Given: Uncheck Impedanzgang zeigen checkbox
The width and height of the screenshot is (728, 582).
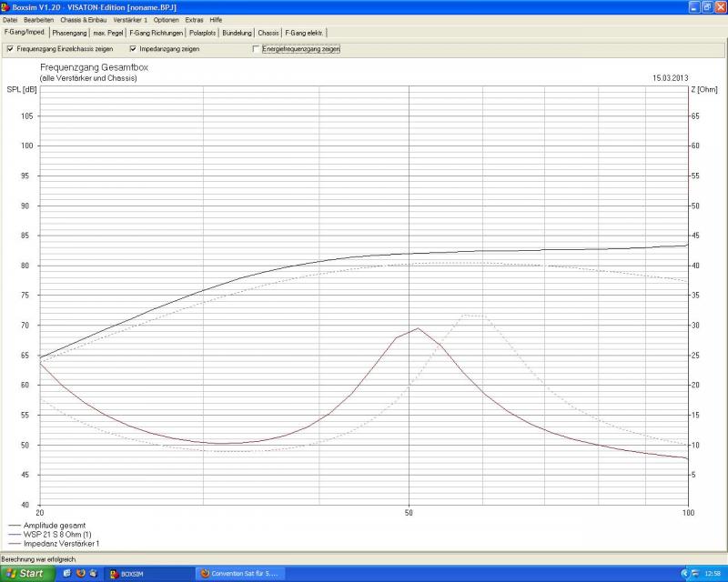Looking at the screenshot, I should 133,49.
